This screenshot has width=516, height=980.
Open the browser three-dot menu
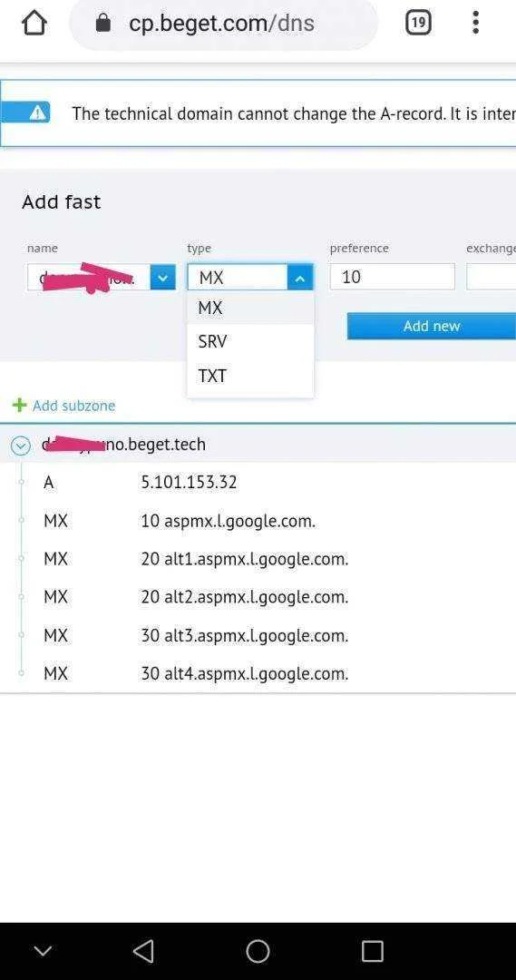point(475,23)
